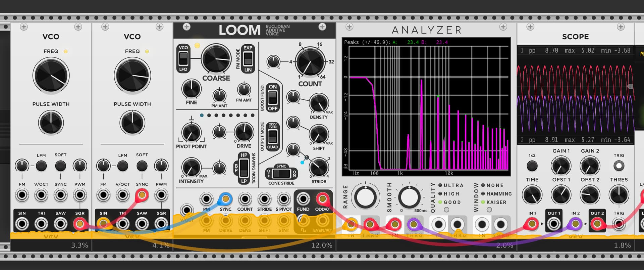644x270 pixels.
Task: Click Analyzer's QUALITY selector button
Action: pyautogui.click(x=446, y=210)
